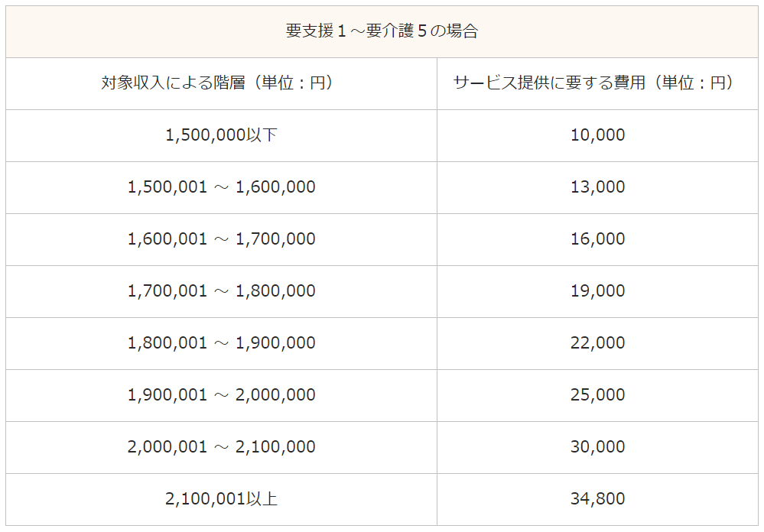
Task: Select the 2,100,001以上 income cell
Action: (x=221, y=499)
